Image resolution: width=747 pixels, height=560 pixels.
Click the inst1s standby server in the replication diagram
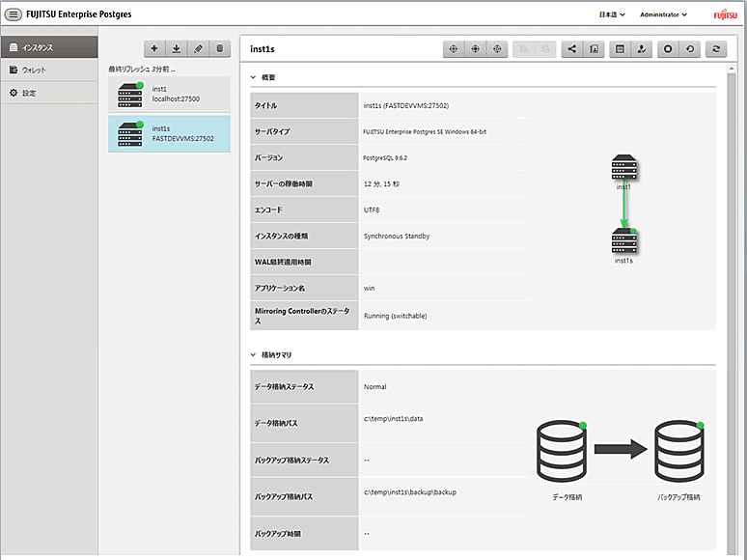tap(624, 241)
